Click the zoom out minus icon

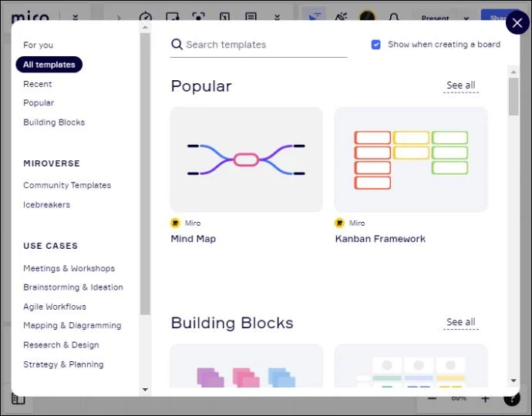pyautogui.click(x=432, y=398)
